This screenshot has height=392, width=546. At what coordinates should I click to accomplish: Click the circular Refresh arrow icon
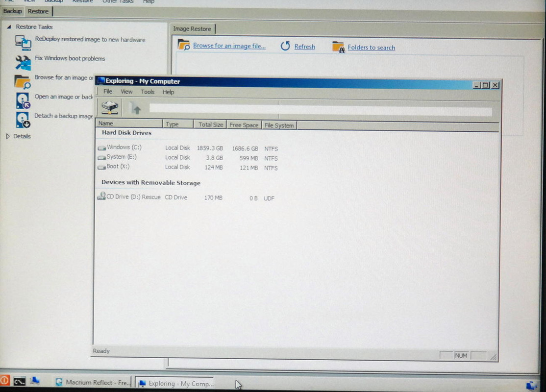[x=285, y=46]
